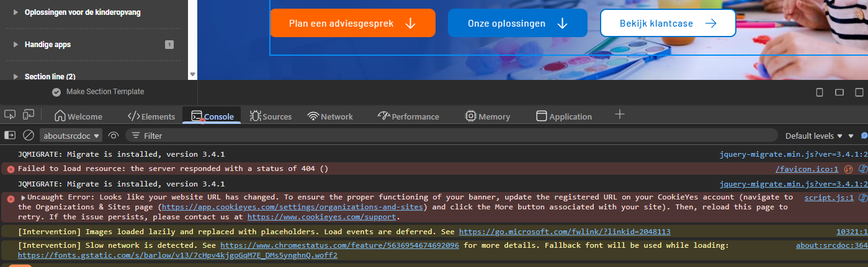Open the about:srcdoc context dropdown
The image size is (868, 267).
pyautogui.click(x=71, y=136)
